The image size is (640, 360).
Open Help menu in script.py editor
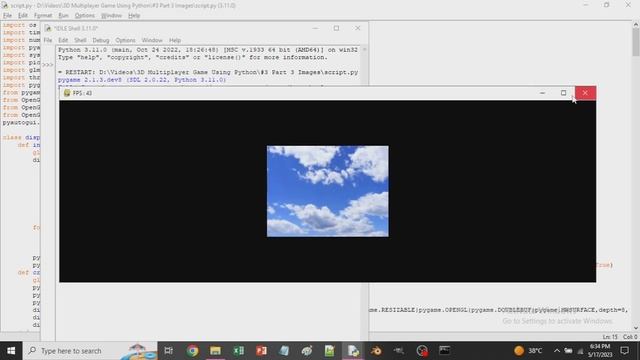pyautogui.click(x=134, y=16)
